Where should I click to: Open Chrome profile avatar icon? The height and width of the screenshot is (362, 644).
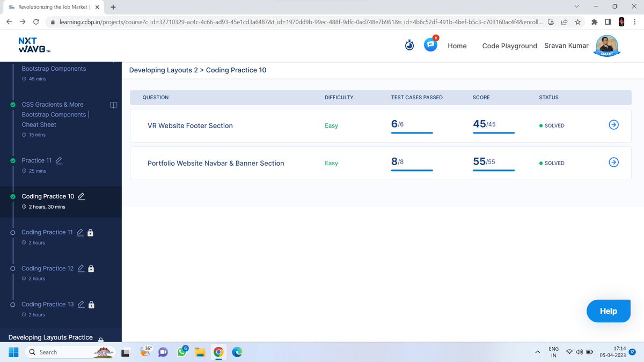point(621,22)
